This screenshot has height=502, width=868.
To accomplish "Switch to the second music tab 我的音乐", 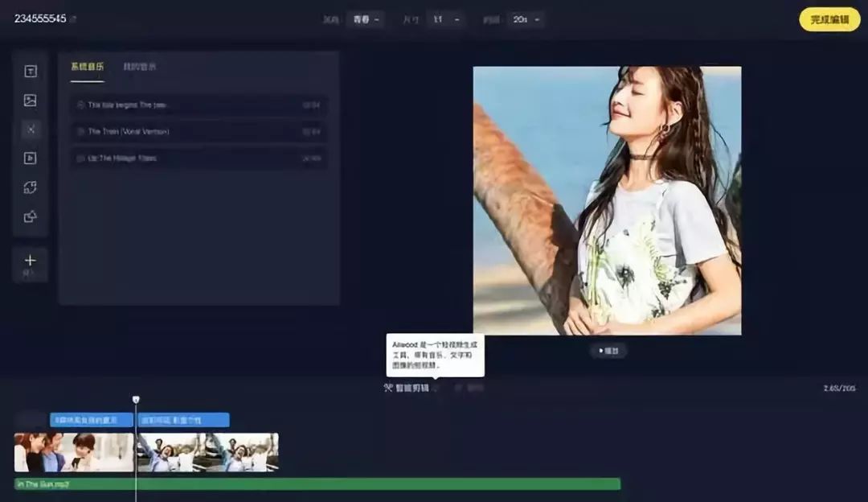I will (140, 67).
